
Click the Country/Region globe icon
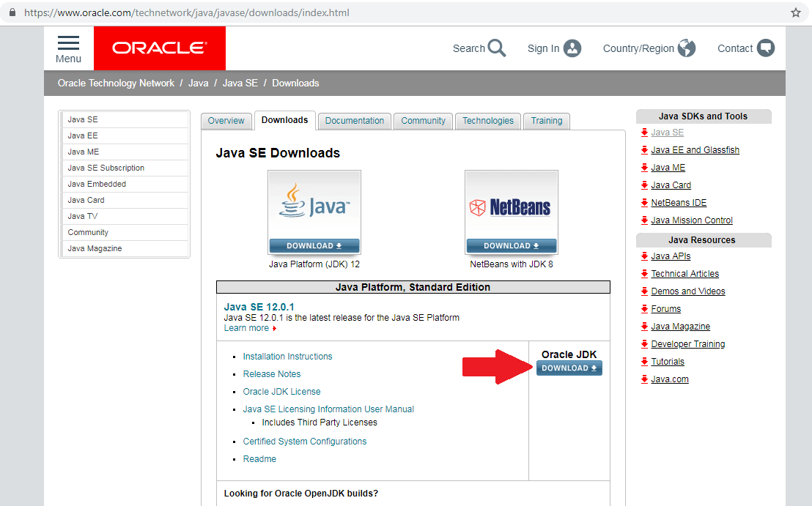pyautogui.click(x=687, y=48)
